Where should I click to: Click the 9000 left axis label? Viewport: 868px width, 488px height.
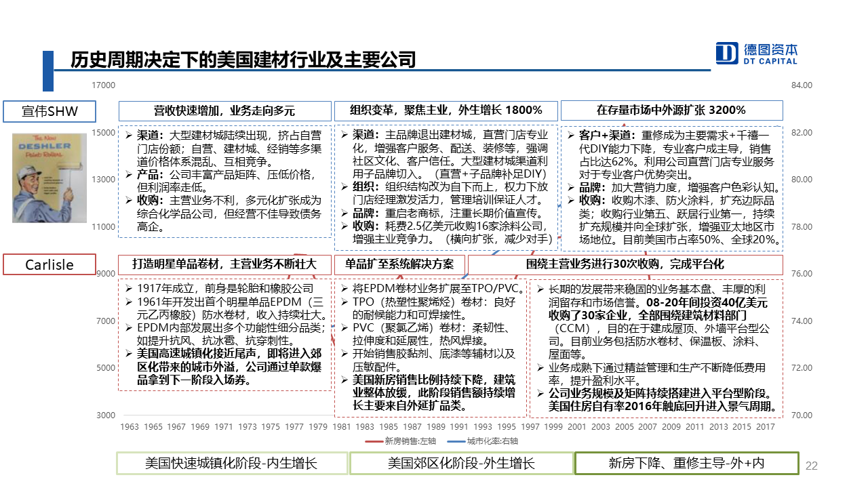tap(106, 274)
